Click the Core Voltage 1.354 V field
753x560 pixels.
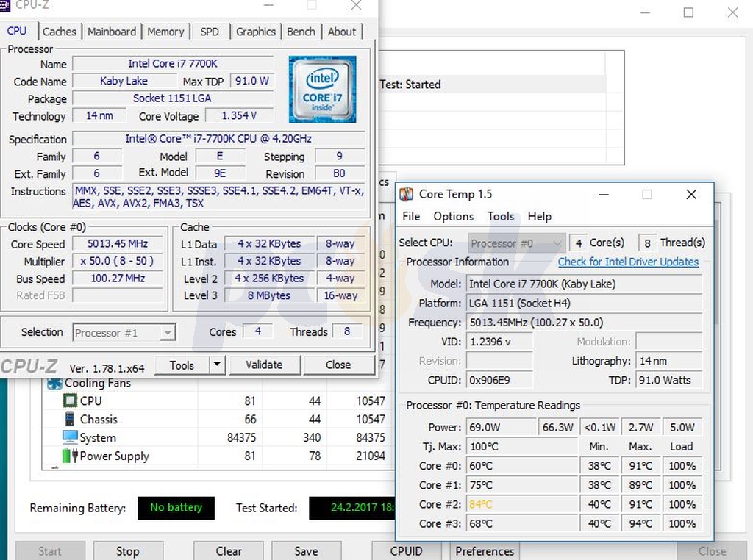[x=239, y=115]
